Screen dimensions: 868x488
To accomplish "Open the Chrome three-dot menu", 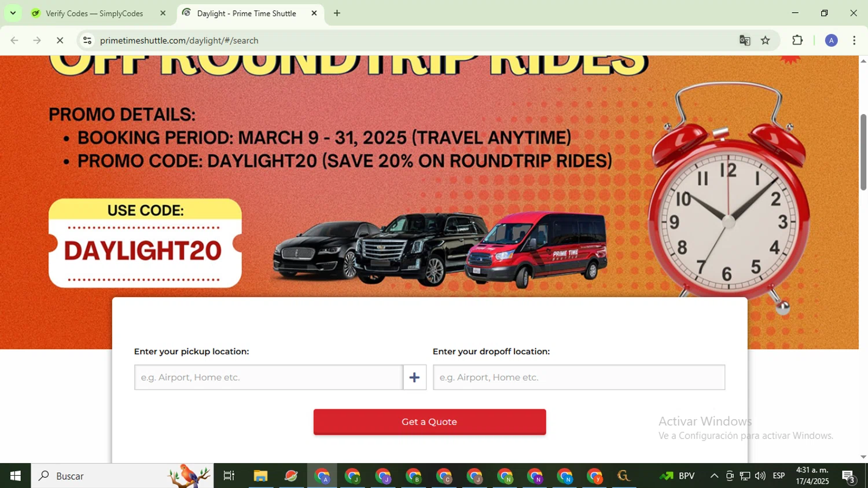I will 854,41.
